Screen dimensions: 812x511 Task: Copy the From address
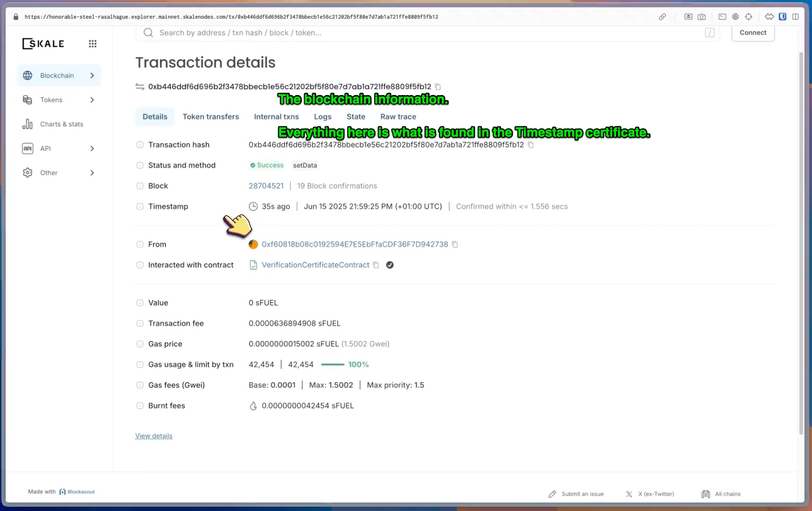click(455, 245)
